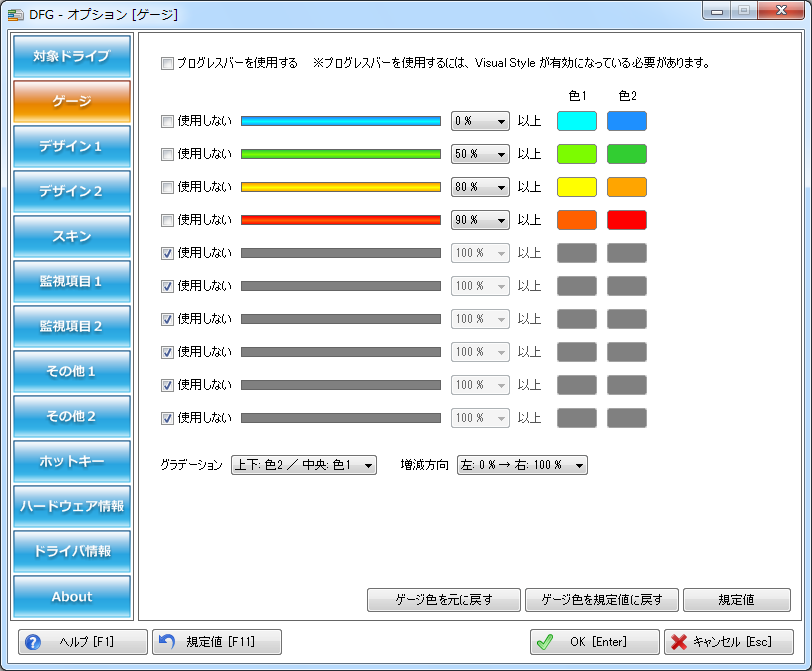Image resolution: width=812 pixels, height=671 pixels.
Task: Switch to the デザイン1 tab
Action: [x=72, y=146]
